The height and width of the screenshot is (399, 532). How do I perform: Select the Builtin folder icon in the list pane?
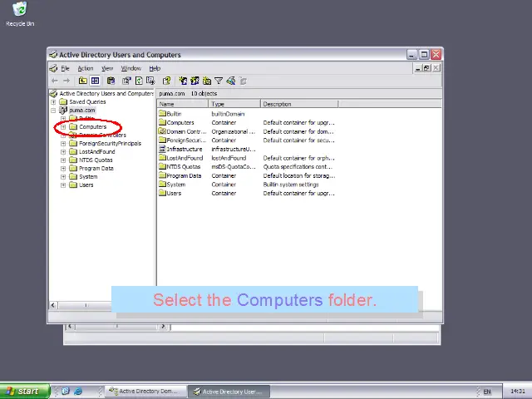(x=162, y=114)
